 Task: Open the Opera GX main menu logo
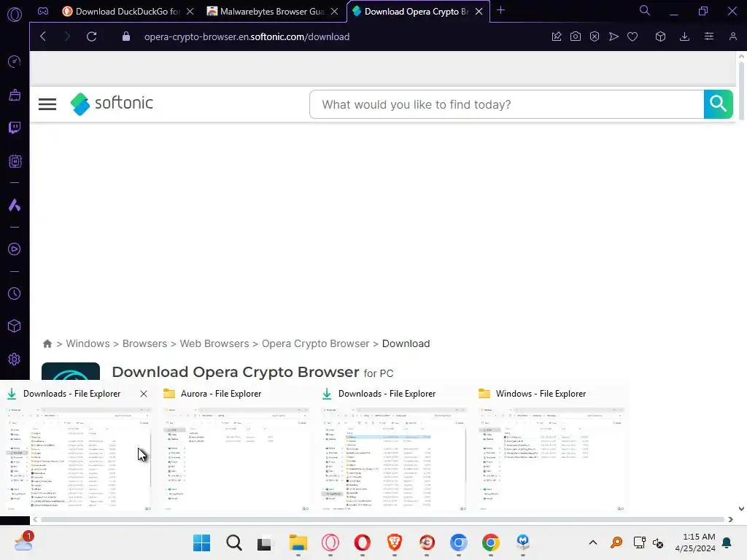pyautogui.click(x=15, y=15)
